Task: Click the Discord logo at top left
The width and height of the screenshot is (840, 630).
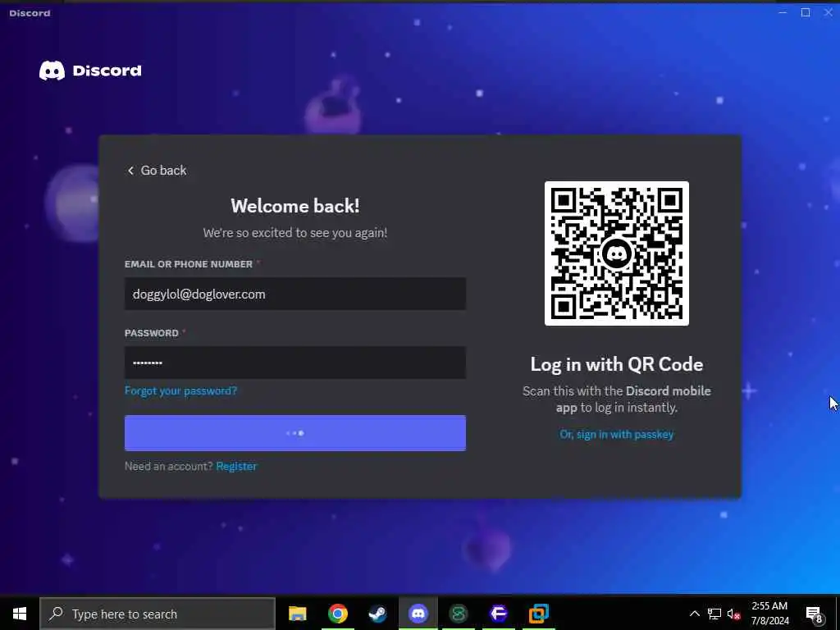Action: pos(90,71)
